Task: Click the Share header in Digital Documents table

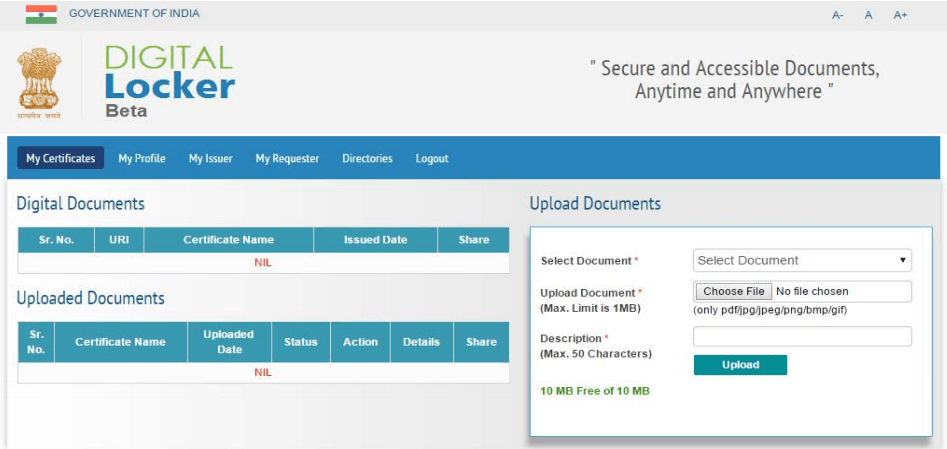Action: tap(474, 240)
